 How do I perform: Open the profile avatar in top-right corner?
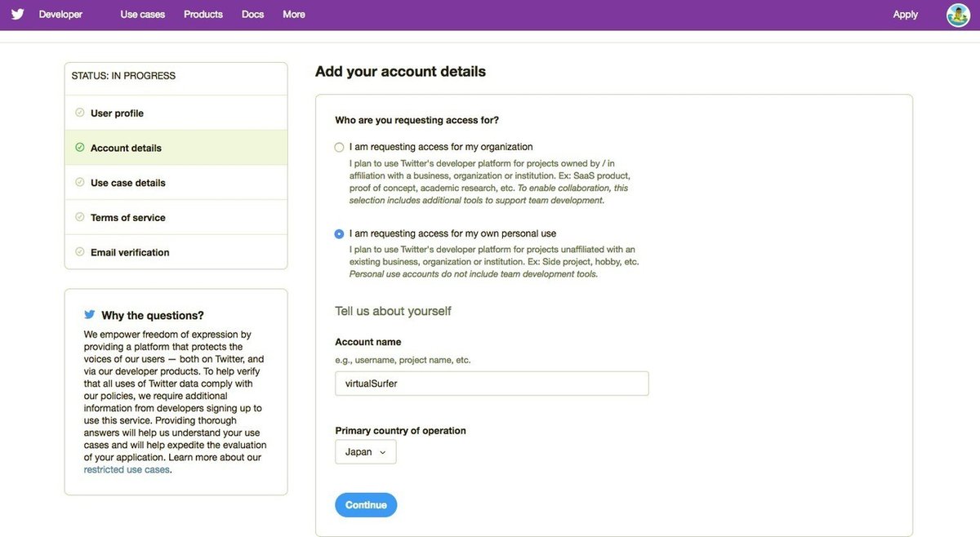(x=957, y=15)
